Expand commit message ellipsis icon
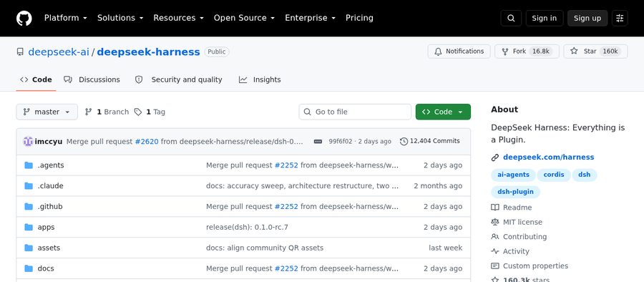Viewport: 644px width, 282px height. pos(318,142)
